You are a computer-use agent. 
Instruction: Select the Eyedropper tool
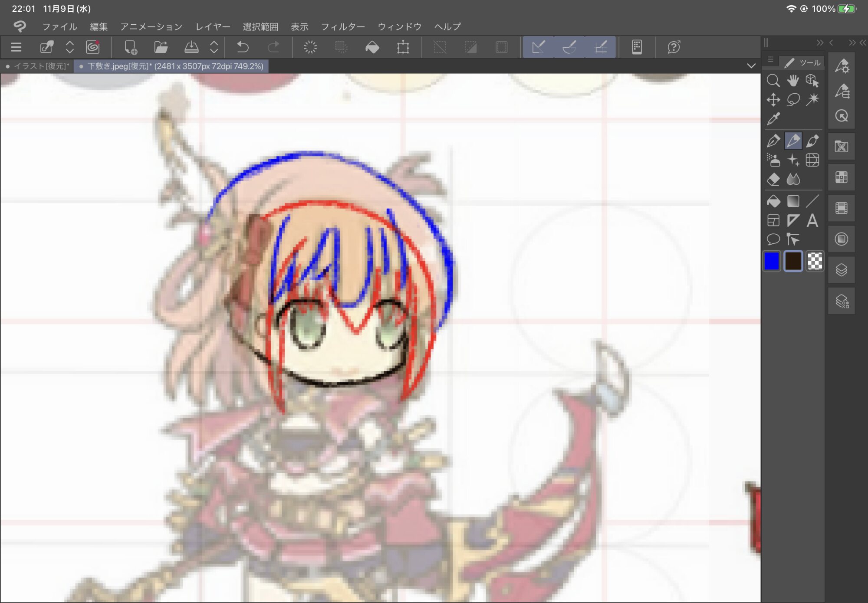coord(773,118)
